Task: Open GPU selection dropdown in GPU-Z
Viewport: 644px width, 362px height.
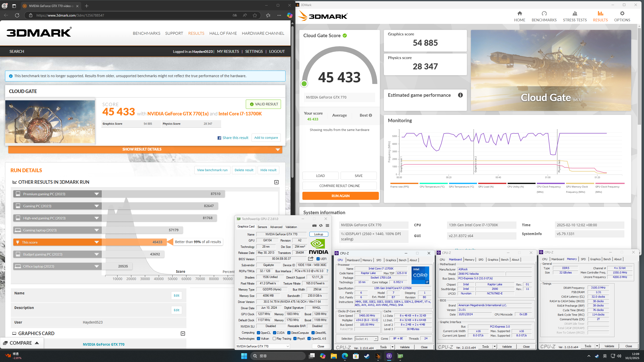Action: 263,346
